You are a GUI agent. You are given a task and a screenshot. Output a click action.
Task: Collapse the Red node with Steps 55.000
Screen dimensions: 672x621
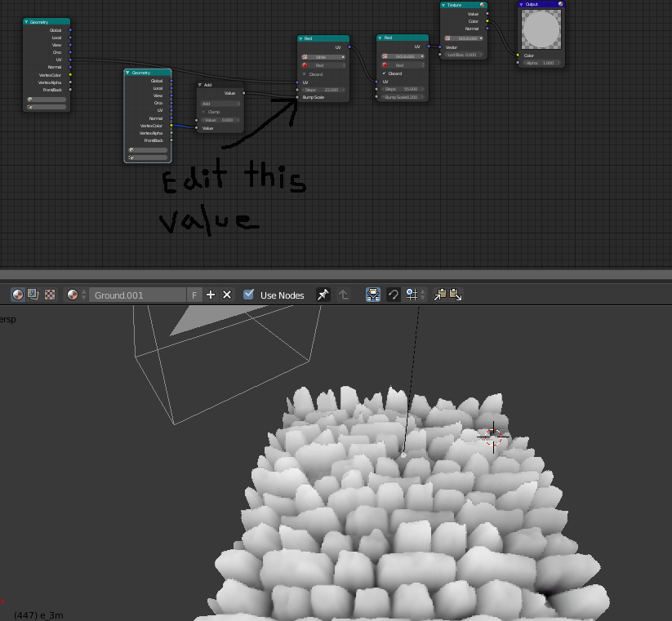(380, 38)
